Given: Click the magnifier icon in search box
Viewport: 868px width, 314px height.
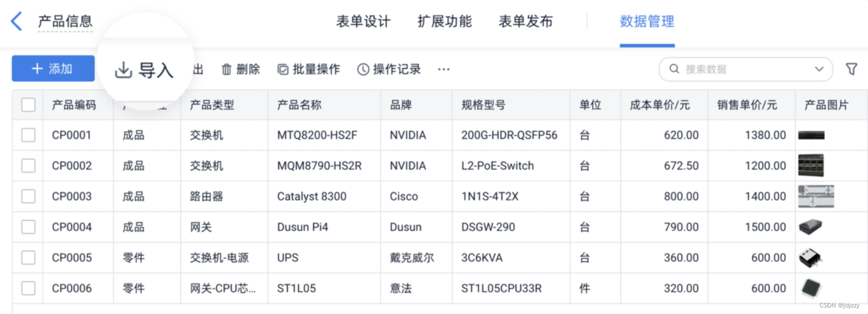Looking at the screenshot, I should (x=674, y=69).
